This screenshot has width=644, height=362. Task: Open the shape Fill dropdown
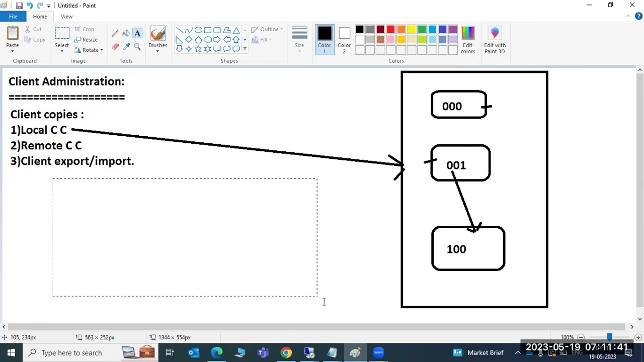(x=262, y=40)
